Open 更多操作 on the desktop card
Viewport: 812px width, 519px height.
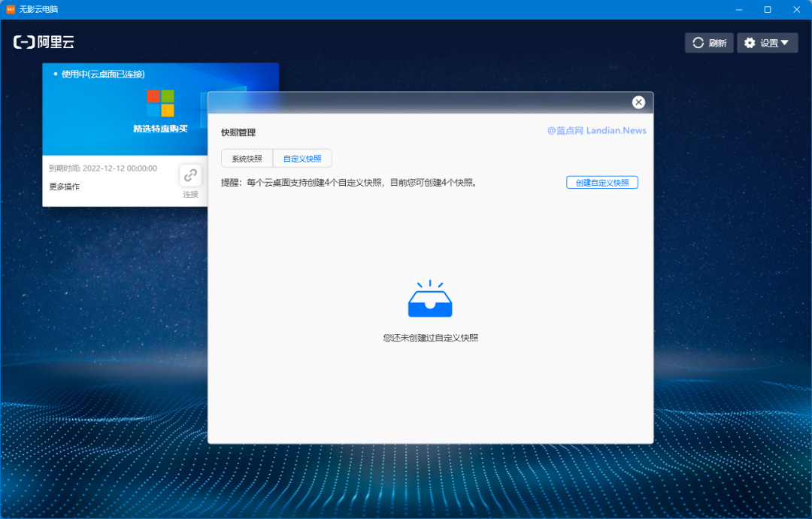(x=64, y=187)
